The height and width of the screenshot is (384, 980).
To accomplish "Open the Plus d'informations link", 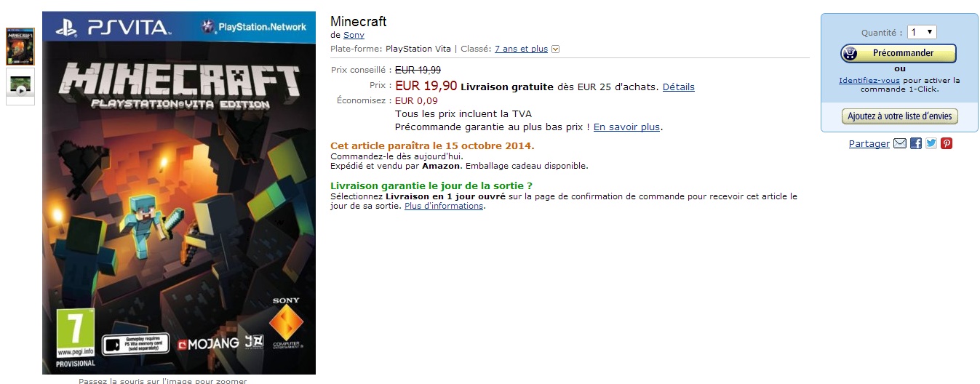I will pyautogui.click(x=444, y=206).
